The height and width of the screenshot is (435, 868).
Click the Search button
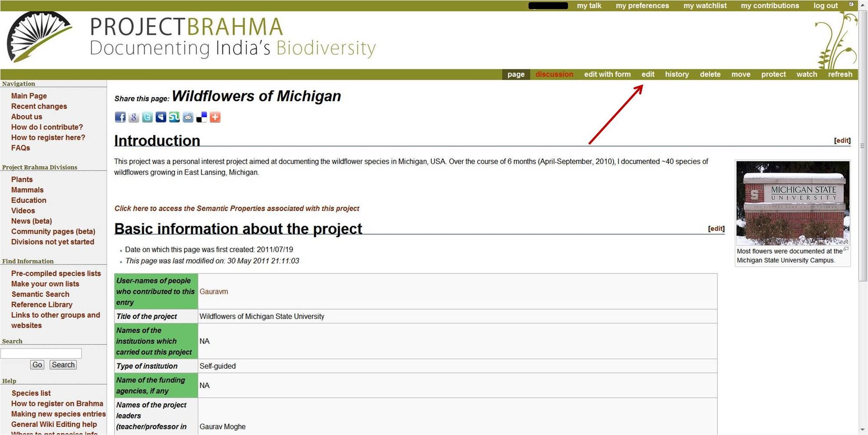coord(63,365)
